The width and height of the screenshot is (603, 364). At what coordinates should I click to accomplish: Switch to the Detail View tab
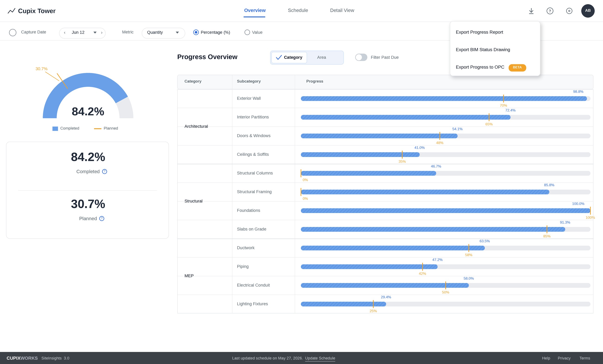342,10
